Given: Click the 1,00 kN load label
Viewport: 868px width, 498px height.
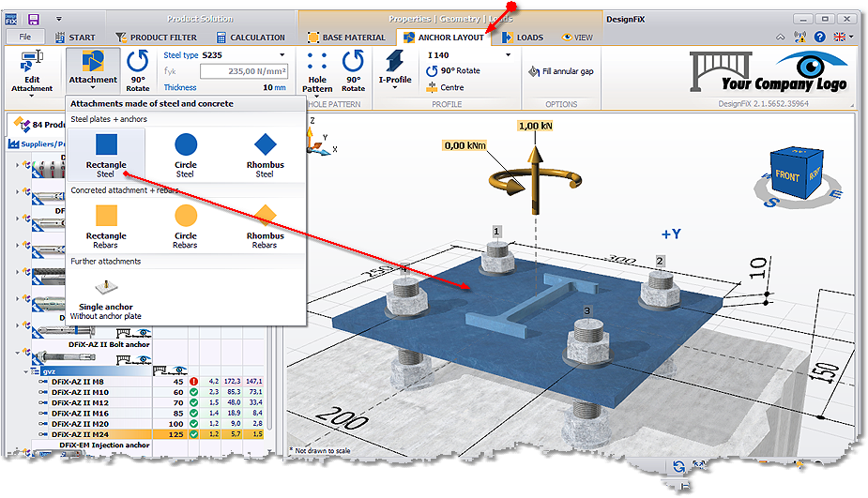Looking at the screenshot, I should pyautogui.click(x=535, y=126).
